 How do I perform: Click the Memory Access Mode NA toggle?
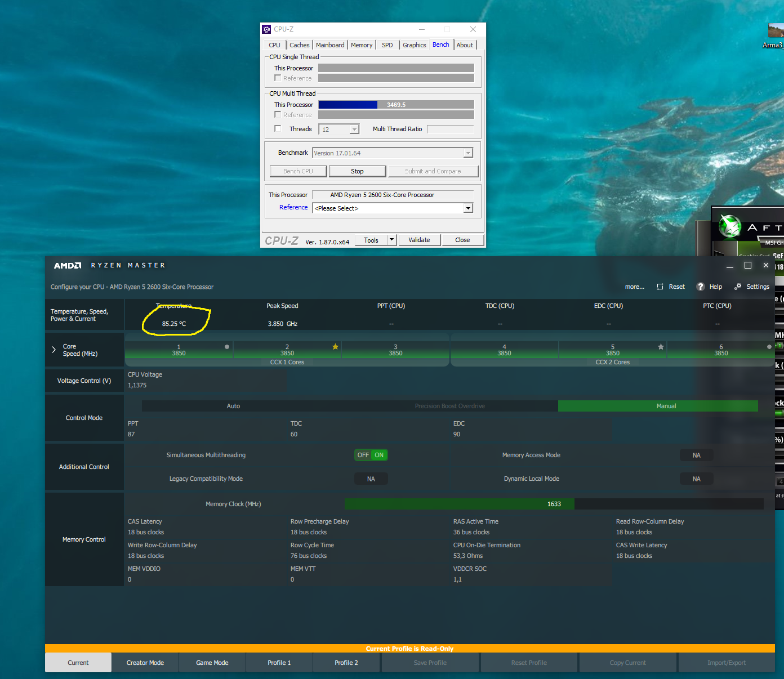pos(697,455)
